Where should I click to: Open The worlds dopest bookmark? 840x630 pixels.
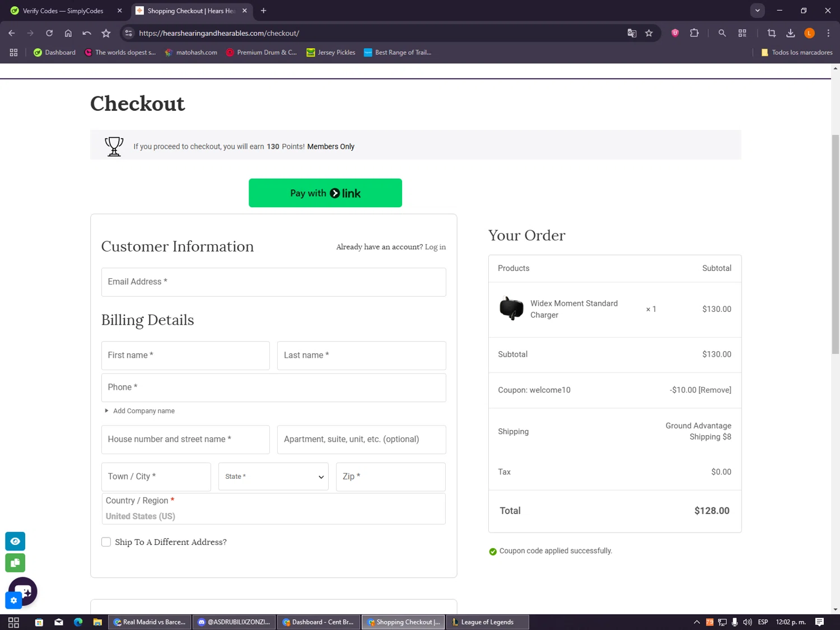coord(120,52)
